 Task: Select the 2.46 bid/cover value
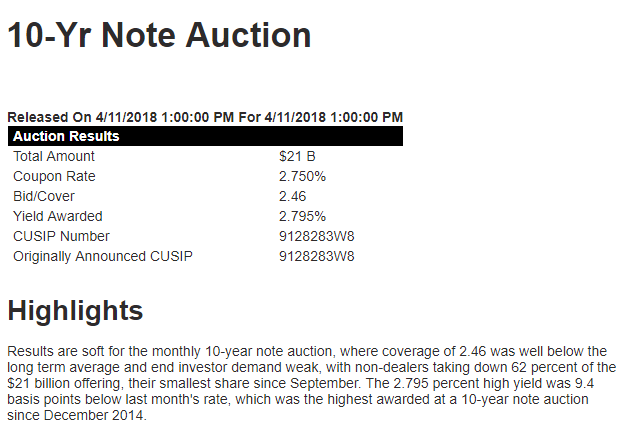click(292, 196)
